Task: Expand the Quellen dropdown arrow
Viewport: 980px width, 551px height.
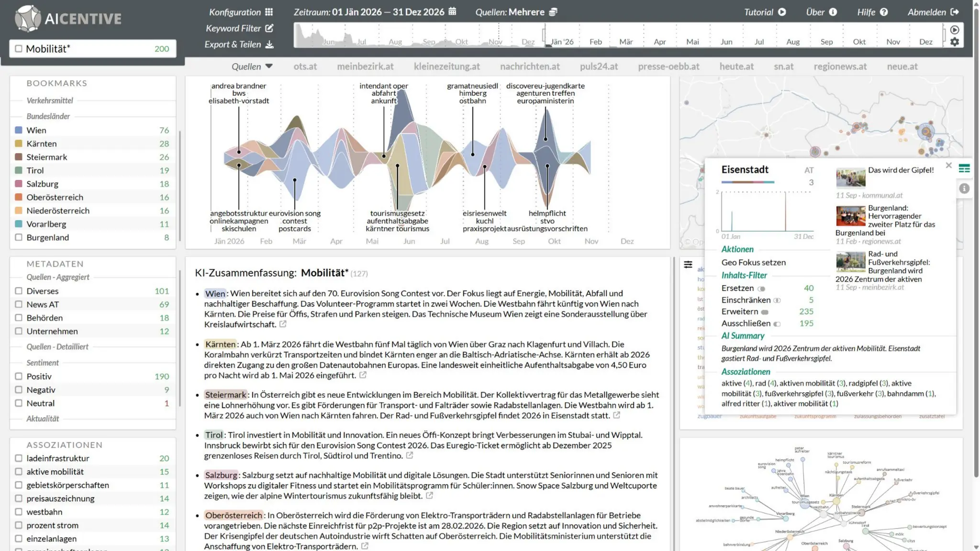Action: click(269, 66)
